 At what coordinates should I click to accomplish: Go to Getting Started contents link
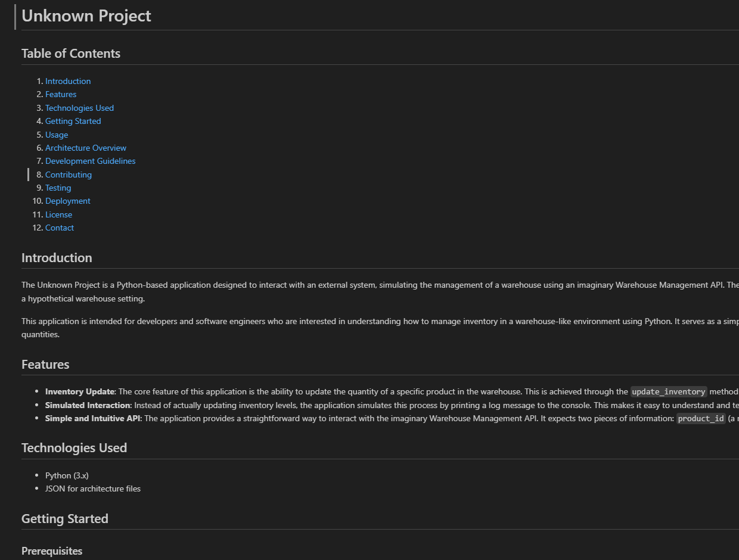[73, 121]
